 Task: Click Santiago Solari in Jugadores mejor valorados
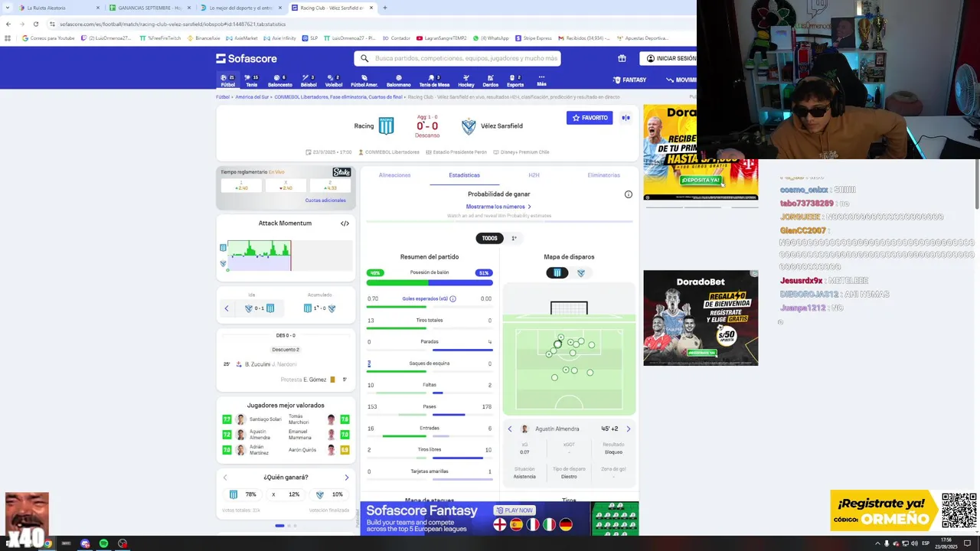265,419
